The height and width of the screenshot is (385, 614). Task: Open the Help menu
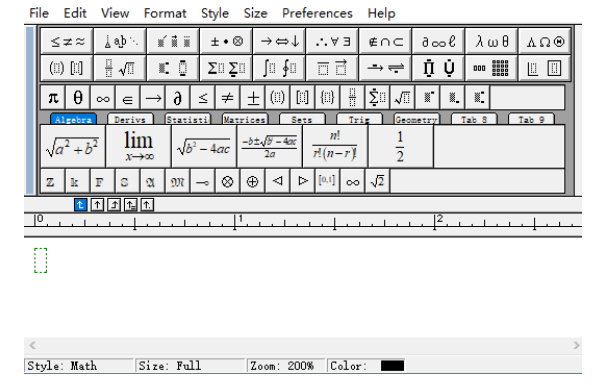pos(381,13)
